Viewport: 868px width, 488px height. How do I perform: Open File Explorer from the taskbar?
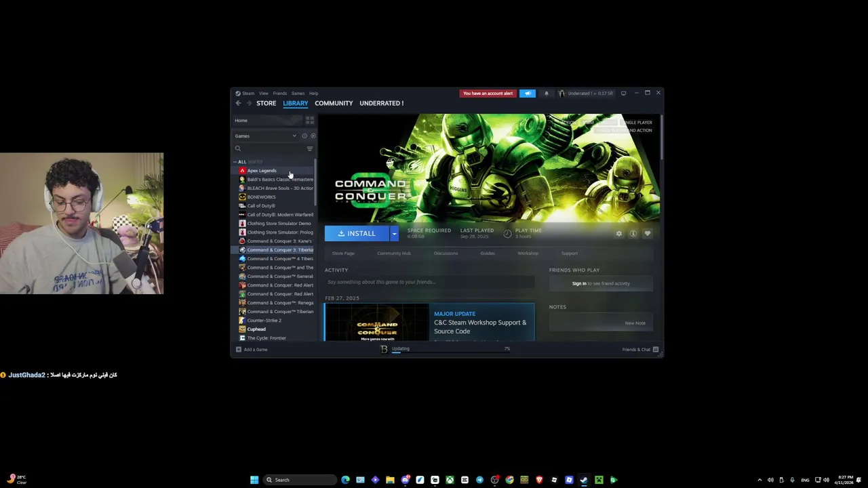(x=390, y=480)
